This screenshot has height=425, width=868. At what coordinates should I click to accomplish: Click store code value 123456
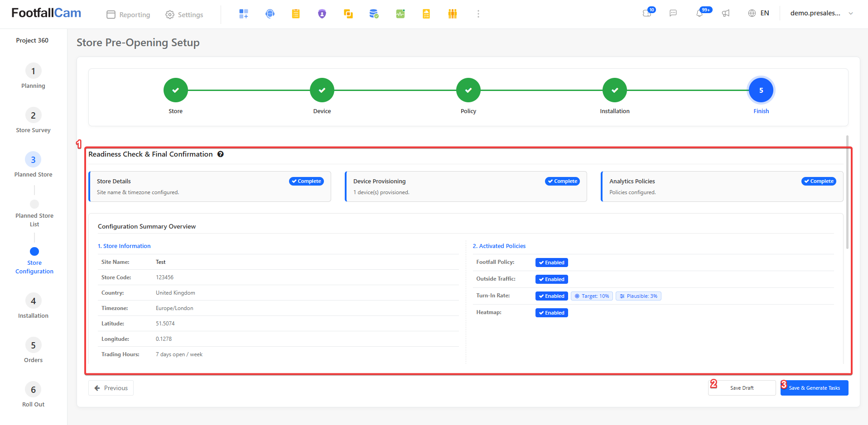[x=165, y=277]
